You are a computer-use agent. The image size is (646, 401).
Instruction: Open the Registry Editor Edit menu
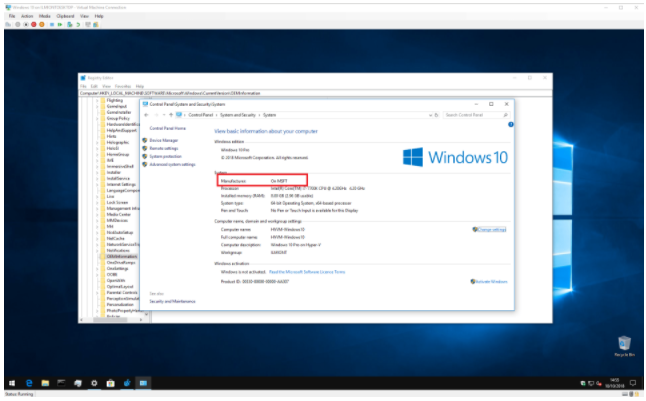(x=94, y=86)
